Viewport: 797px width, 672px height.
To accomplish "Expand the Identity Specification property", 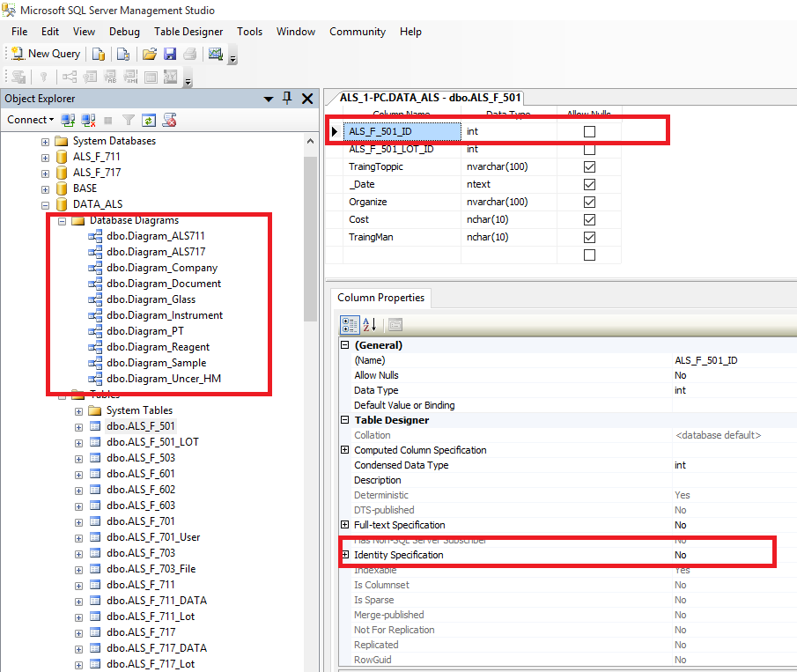I will tap(345, 555).
